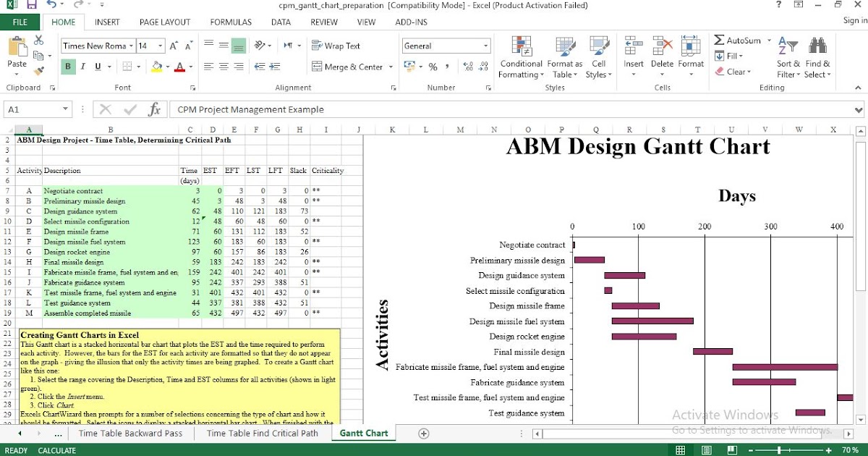Click inside the formula bar
Screen dimensions: 868x456
coord(362,109)
